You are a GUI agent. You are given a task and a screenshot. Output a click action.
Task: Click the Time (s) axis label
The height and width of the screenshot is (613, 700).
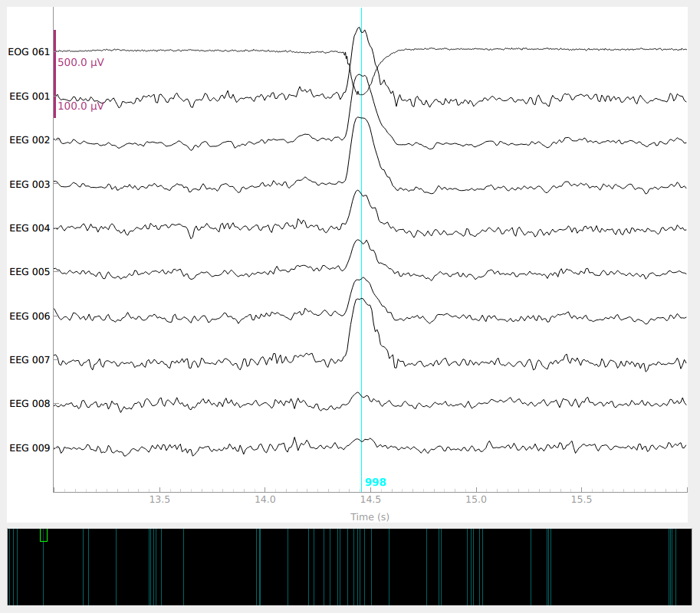370,516
